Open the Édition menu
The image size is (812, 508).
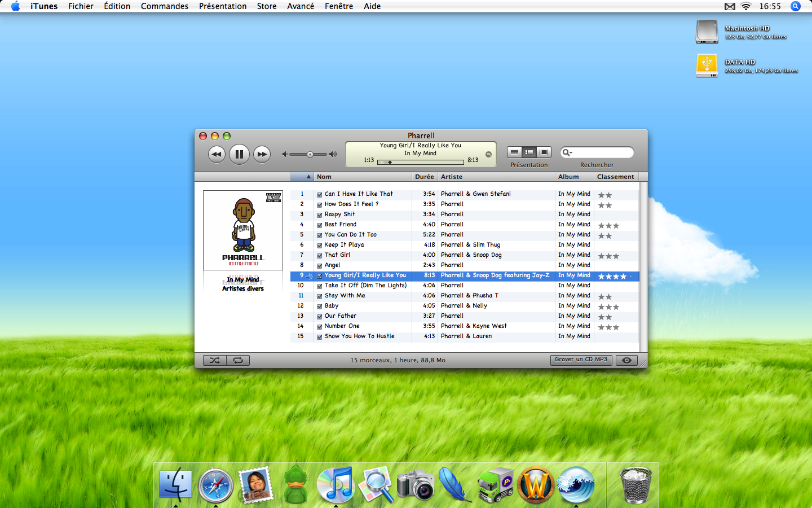(x=117, y=6)
